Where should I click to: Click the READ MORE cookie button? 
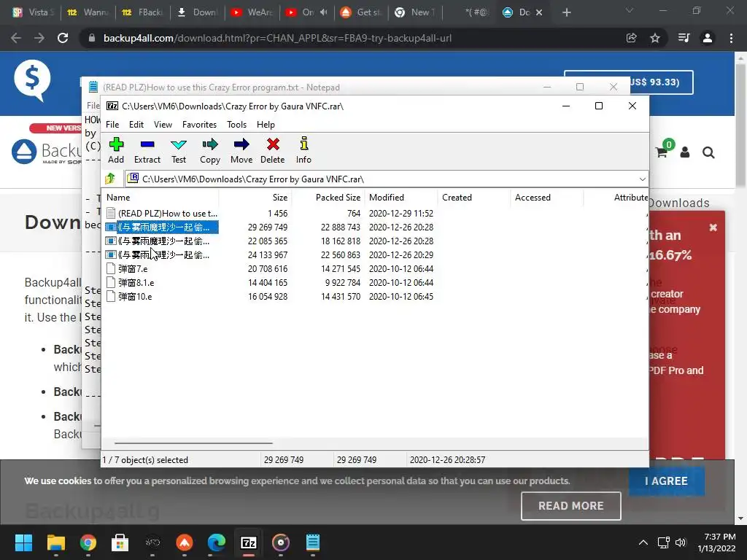click(570, 506)
